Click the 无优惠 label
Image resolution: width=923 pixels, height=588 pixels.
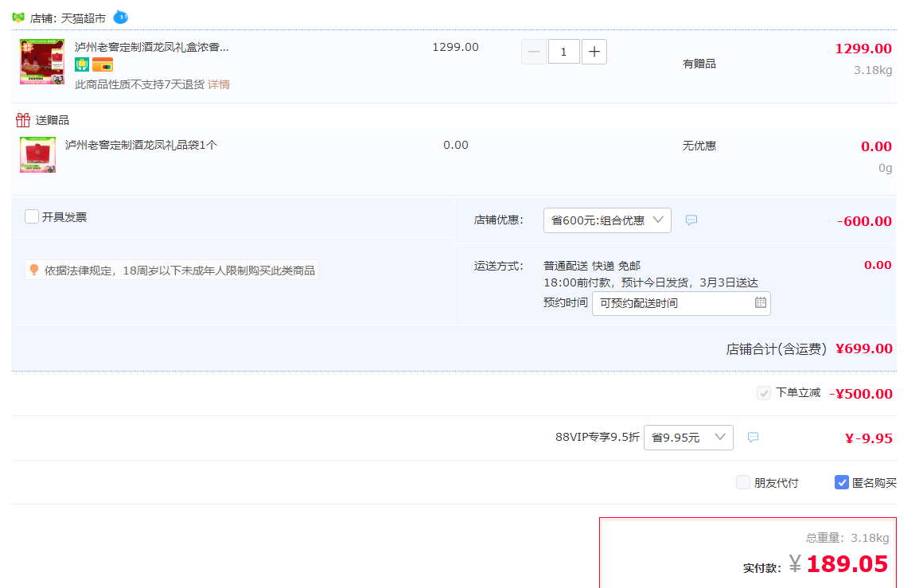[x=699, y=146]
